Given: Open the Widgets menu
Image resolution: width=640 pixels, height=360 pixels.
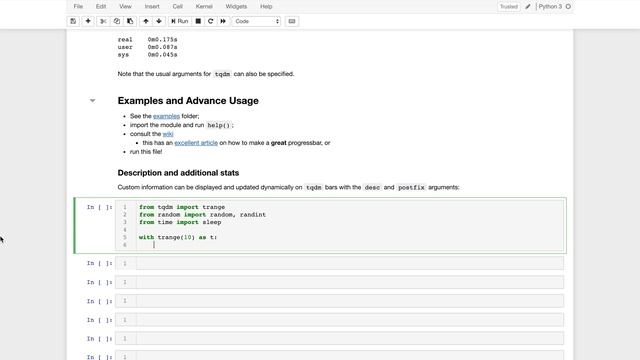Looking at the screenshot, I should pyautogui.click(x=236, y=7).
